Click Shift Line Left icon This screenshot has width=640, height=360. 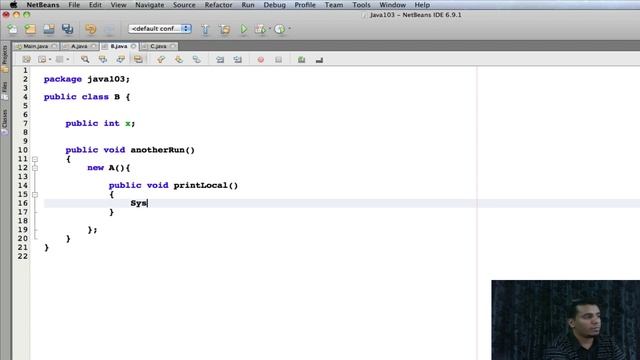click(x=220, y=60)
